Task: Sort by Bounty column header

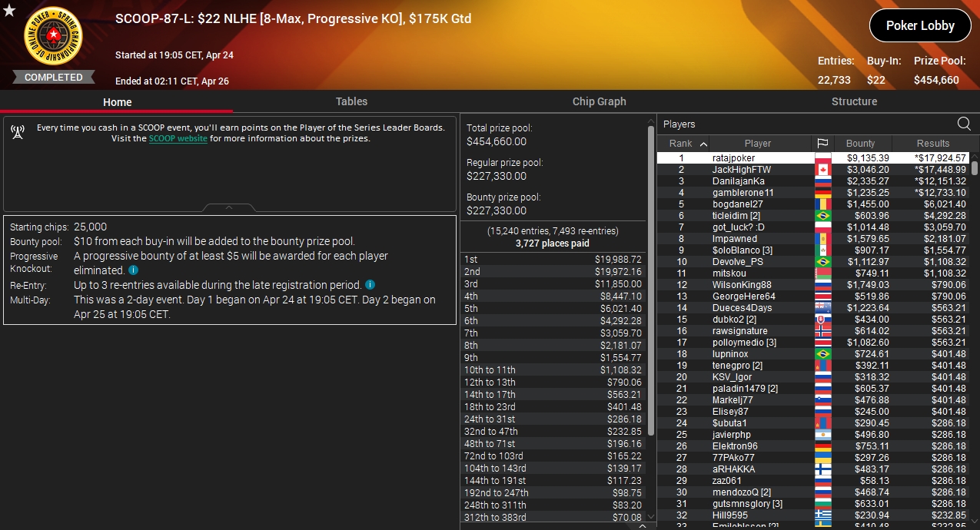Action: point(860,144)
